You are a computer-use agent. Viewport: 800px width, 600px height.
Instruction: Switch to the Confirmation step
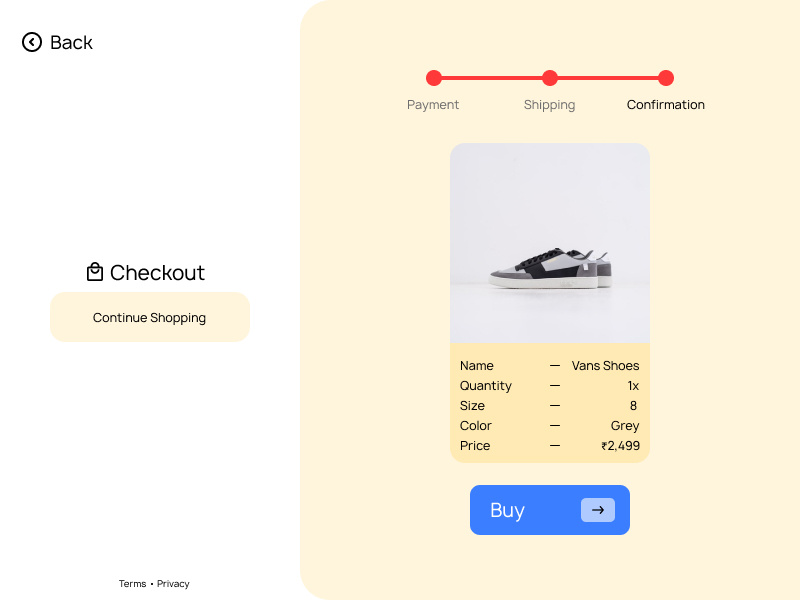point(665,104)
